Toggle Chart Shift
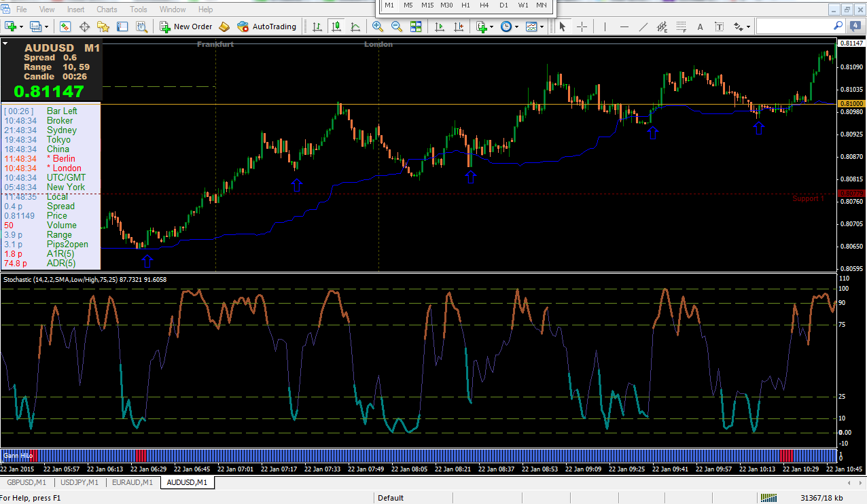Viewport: 867px width, 504px height. 459,26
